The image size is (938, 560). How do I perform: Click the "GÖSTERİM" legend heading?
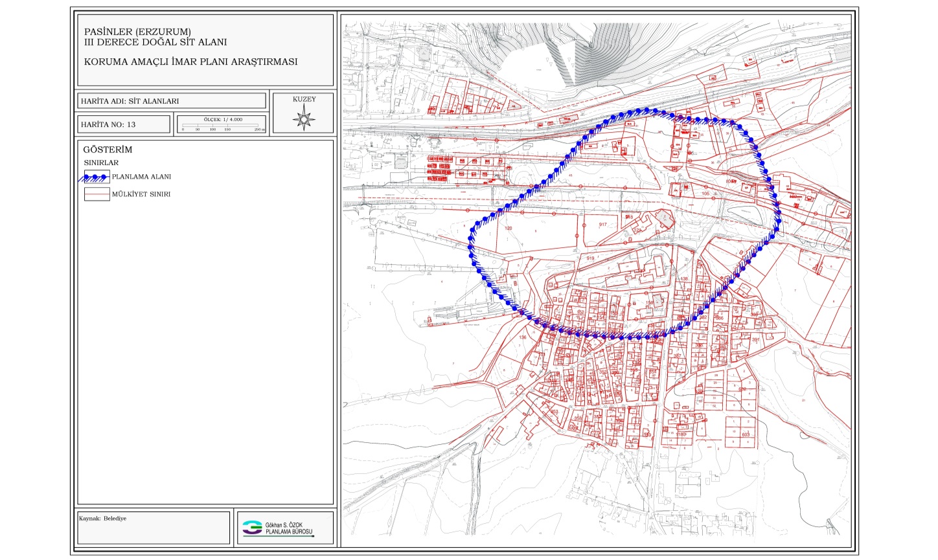[x=108, y=150]
